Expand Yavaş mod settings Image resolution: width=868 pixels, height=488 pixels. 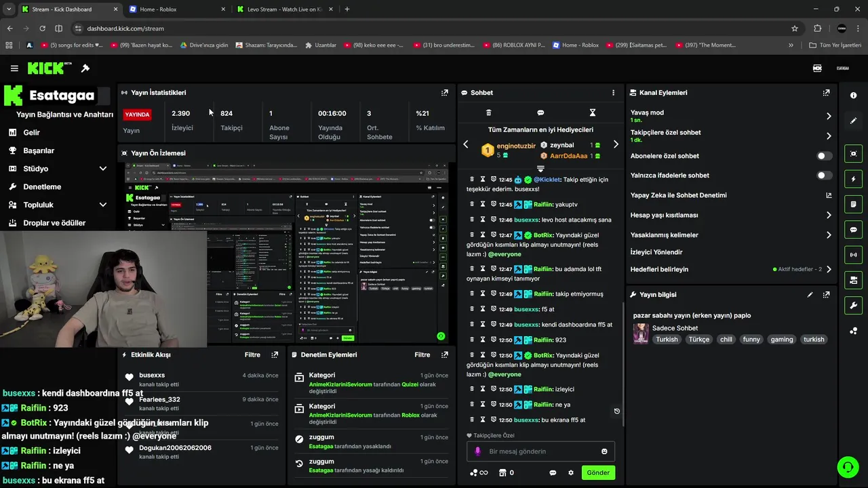829,117
